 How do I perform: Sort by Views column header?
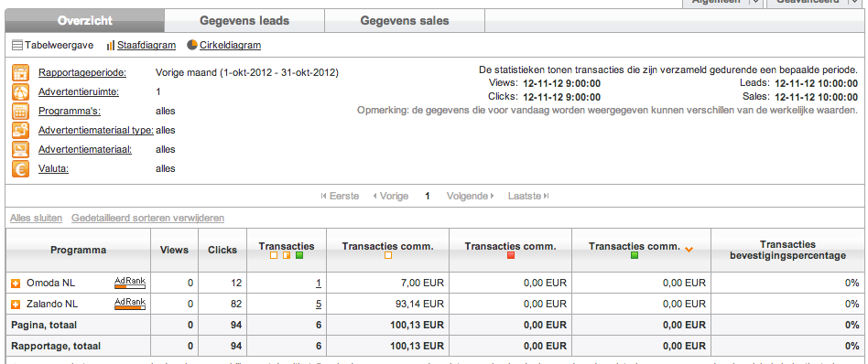click(174, 250)
